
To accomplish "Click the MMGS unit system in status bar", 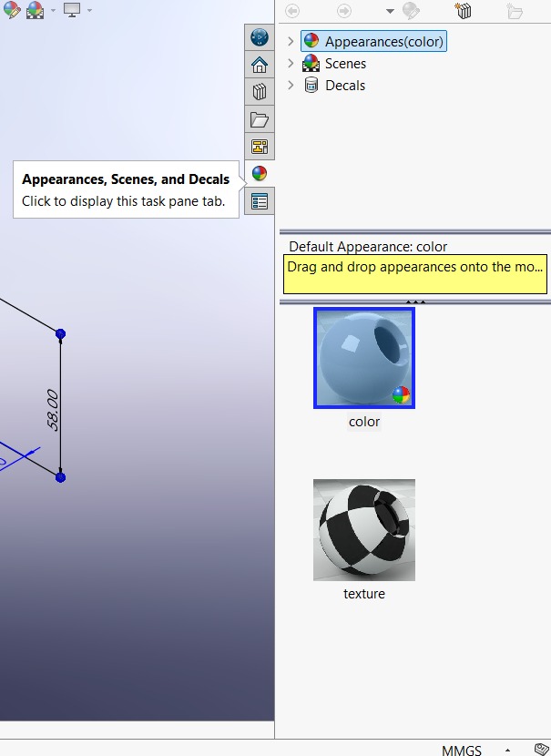I will click(462, 751).
